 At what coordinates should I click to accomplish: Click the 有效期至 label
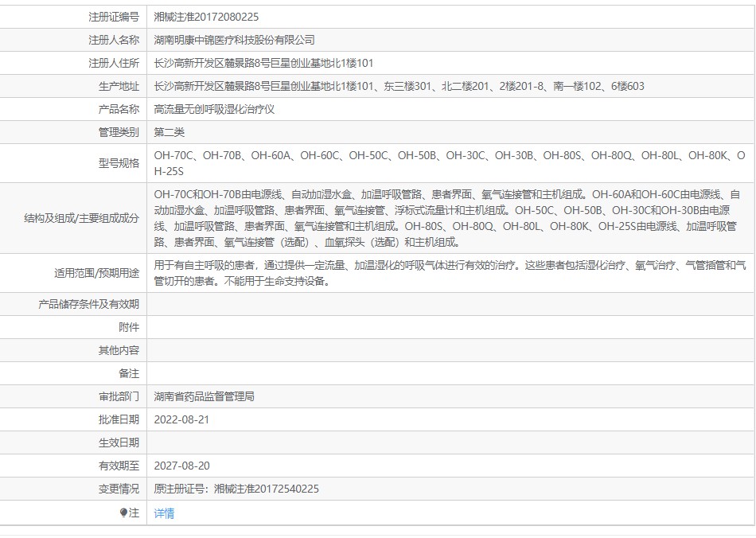point(119,466)
